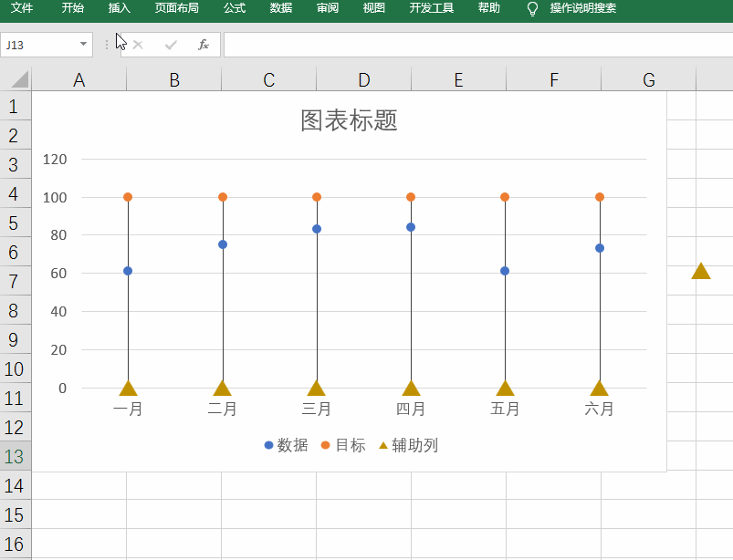The width and height of the screenshot is (733, 560).
Task: Click the confirm checkmark formula icon
Action: pyautogui.click(x=171, y=45)
